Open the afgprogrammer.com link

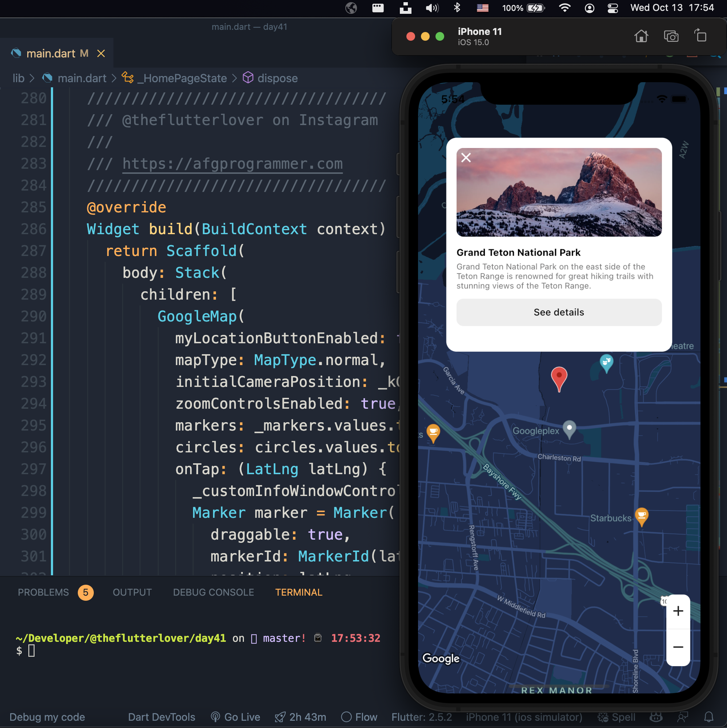[x=232, y=164]
